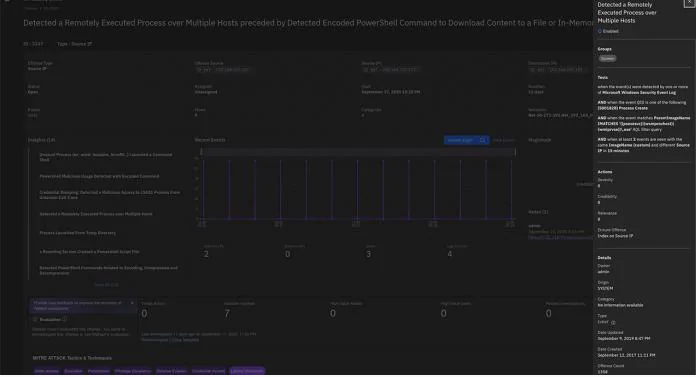The image size is (696, 377).
Task: Click the 'SYSTEM' origin value
Action: 605,289
